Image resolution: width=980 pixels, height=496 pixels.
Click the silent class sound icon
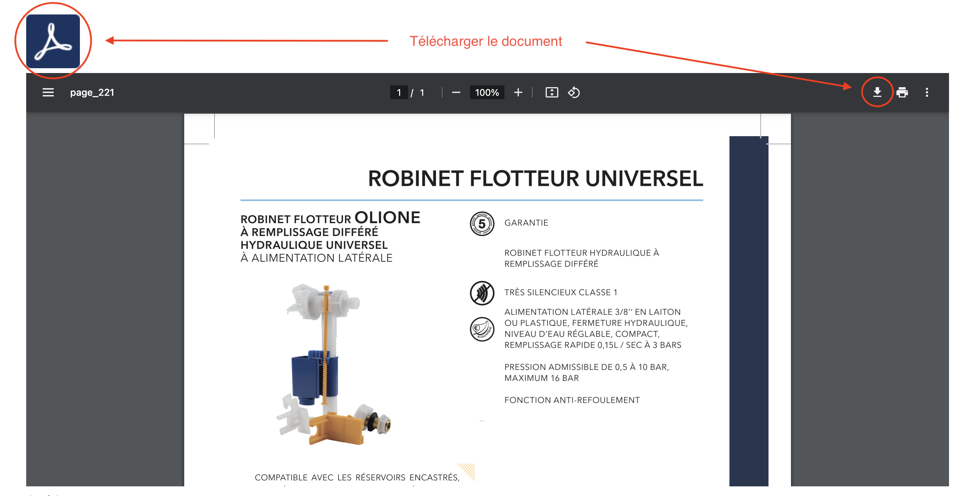coord(482,293)
